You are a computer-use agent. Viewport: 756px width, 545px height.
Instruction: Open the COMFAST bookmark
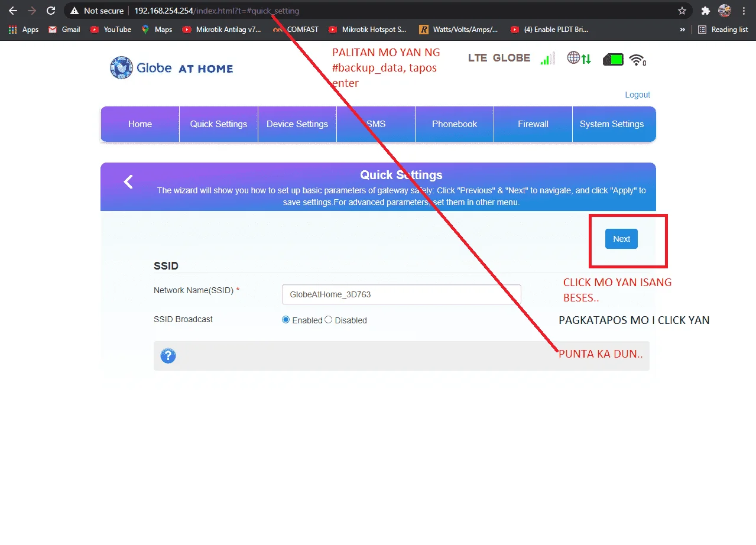click(x=296, y=30)
